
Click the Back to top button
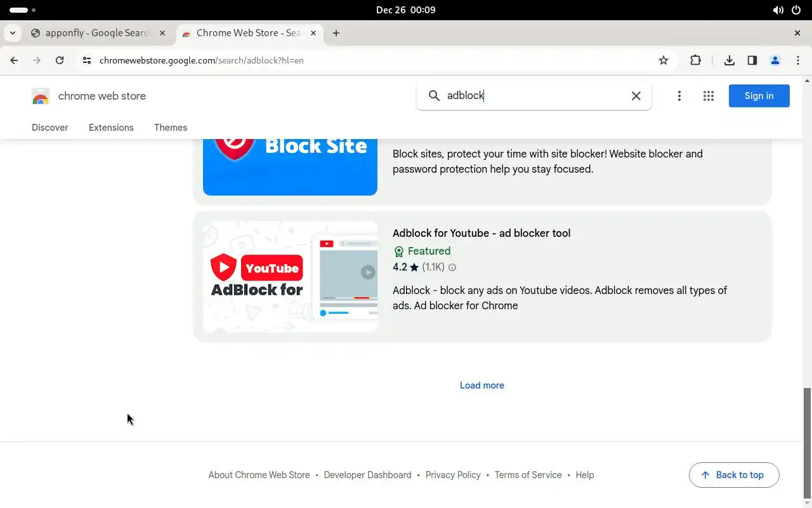[x=734, y=475]
